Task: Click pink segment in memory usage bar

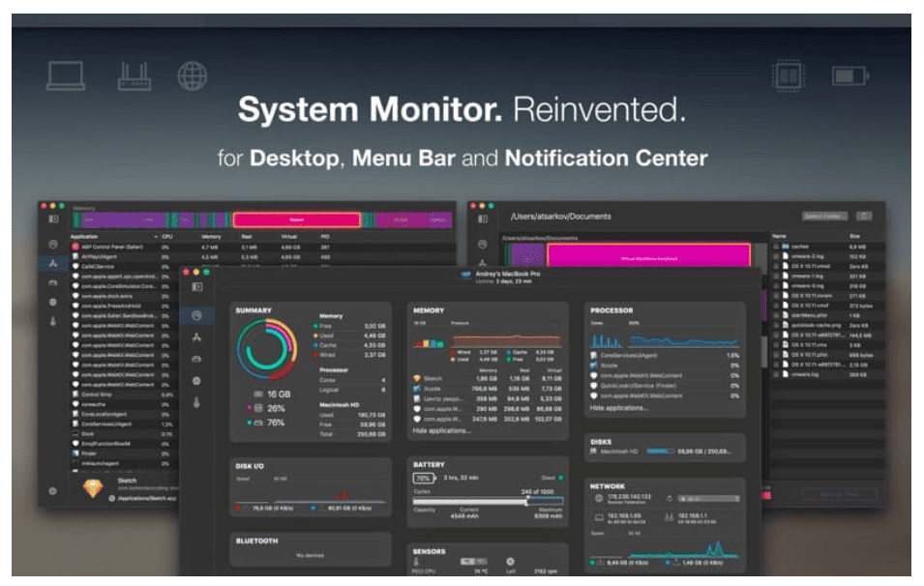Action: (297, 220)
